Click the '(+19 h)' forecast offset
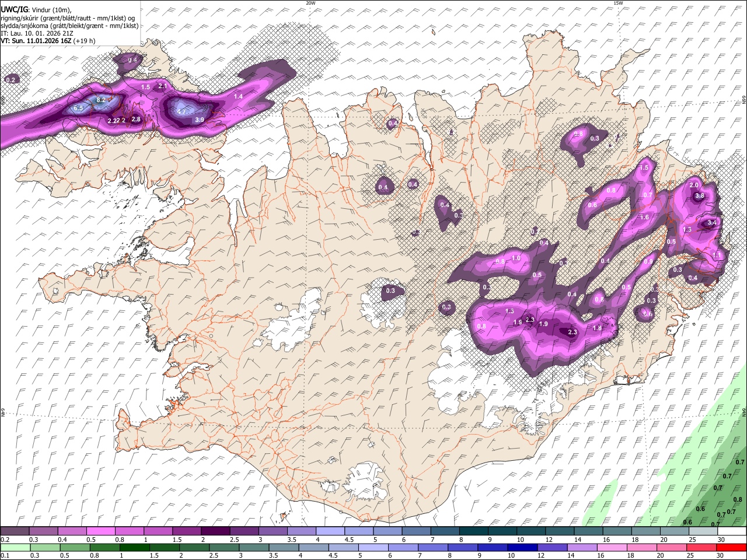Viewport: 747px width, 560px height. (84, 41)
